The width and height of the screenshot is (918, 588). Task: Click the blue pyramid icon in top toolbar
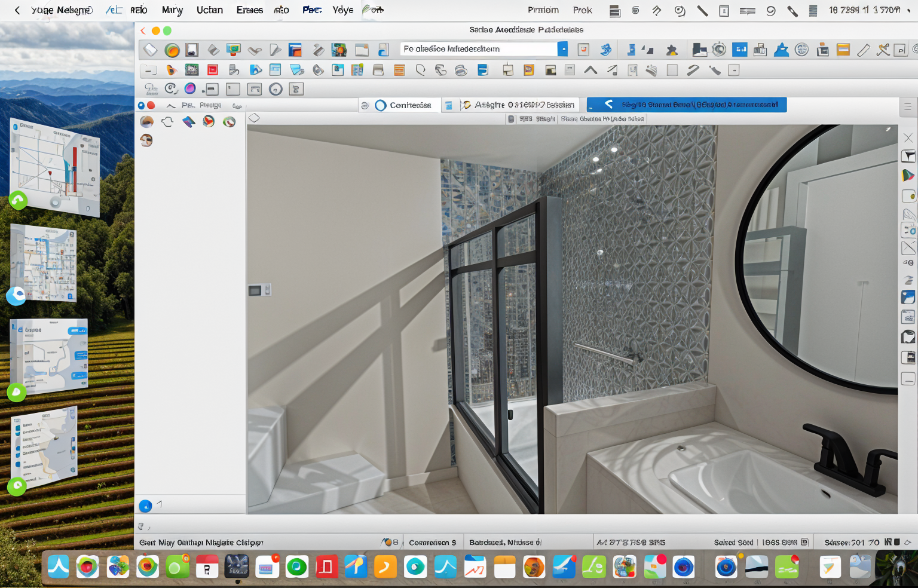[781, 50]
